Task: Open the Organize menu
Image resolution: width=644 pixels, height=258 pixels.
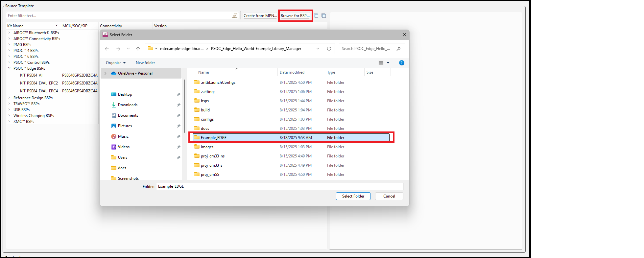Action: point(115,63)
